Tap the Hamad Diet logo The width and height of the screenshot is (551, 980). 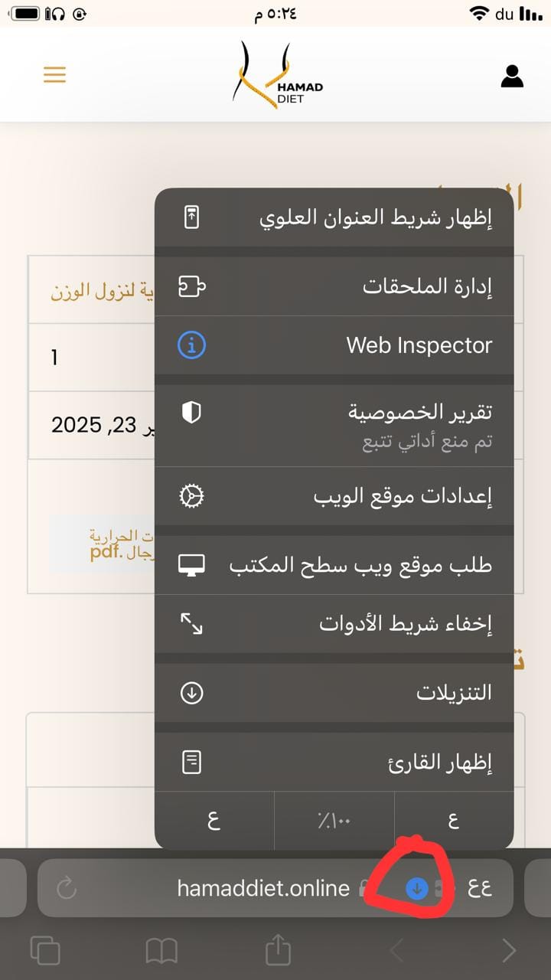coord(277,75)
